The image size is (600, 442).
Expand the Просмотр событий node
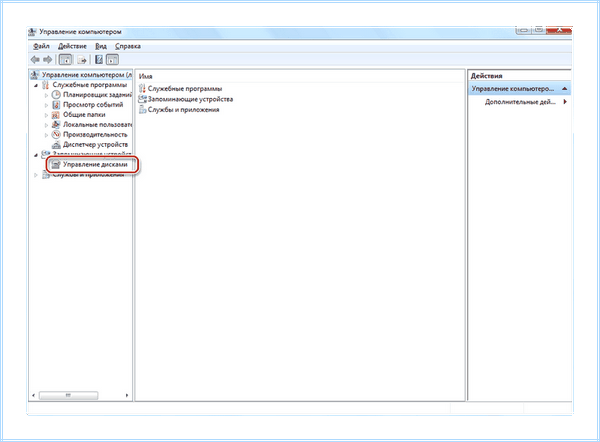pyautogui.click(x=47, y=105)
